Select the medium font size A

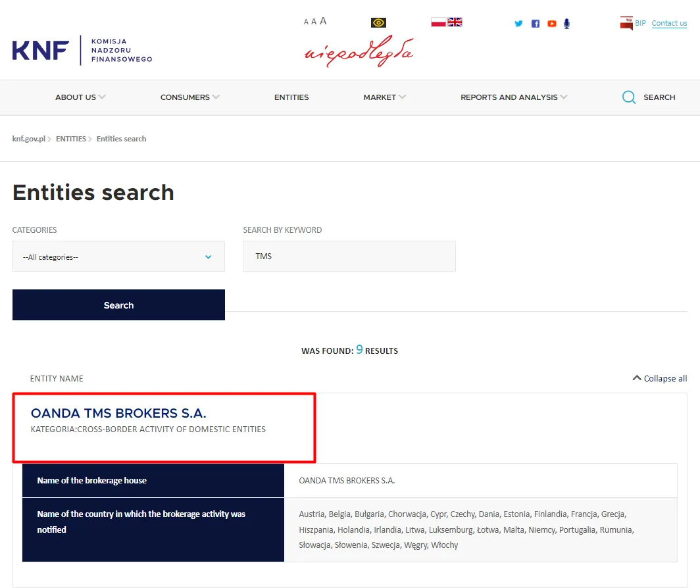314,22
